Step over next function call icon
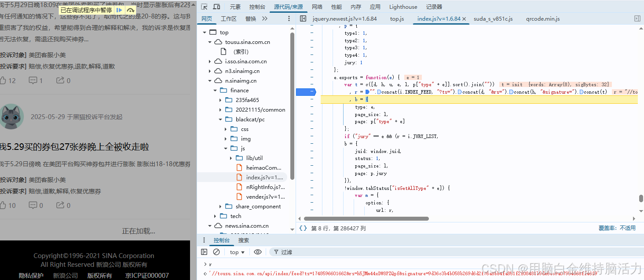 (130, 10)
